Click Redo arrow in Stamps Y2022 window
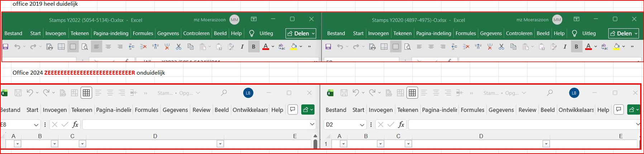 tap(33, 47)
